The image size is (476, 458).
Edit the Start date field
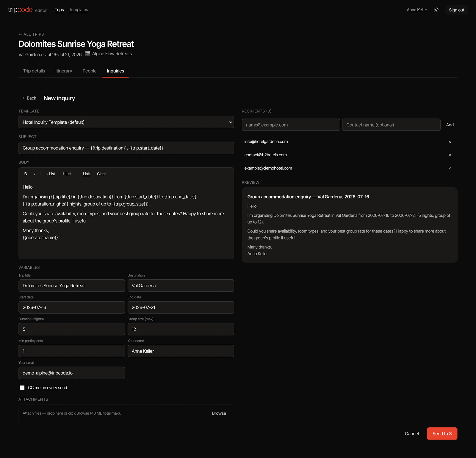point(72,307)
